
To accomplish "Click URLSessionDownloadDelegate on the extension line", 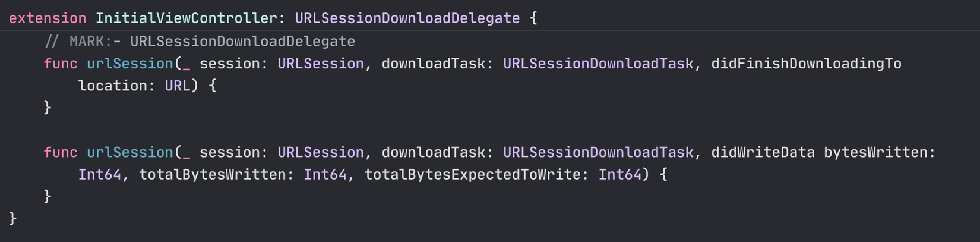I will (x=407, y=18).
